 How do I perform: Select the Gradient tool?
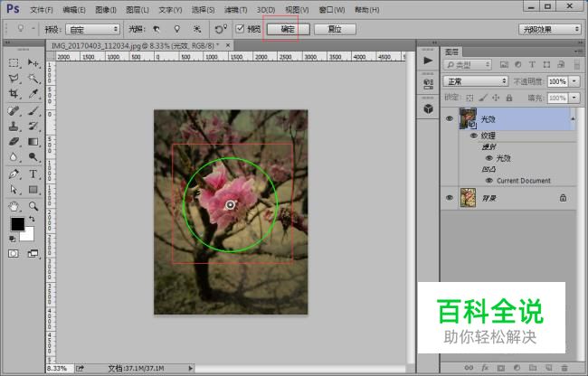(33, 142)
